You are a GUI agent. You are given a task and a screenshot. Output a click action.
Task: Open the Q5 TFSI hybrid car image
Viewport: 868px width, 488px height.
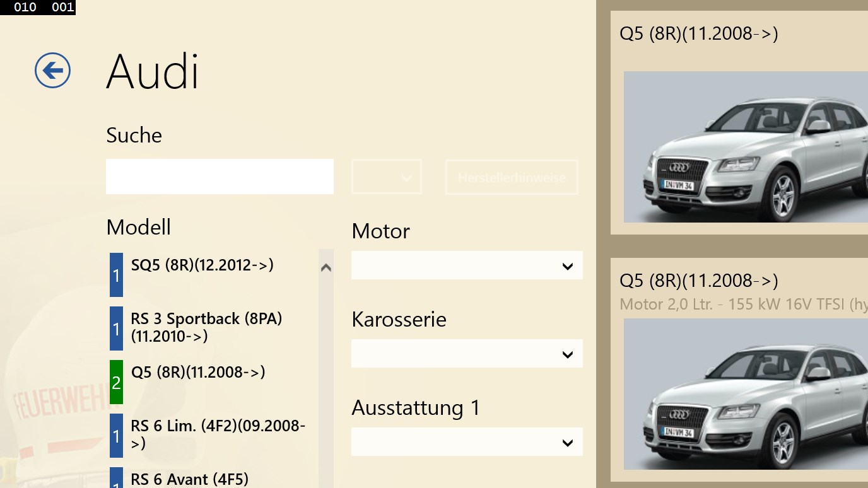click(x=746, y=393)
